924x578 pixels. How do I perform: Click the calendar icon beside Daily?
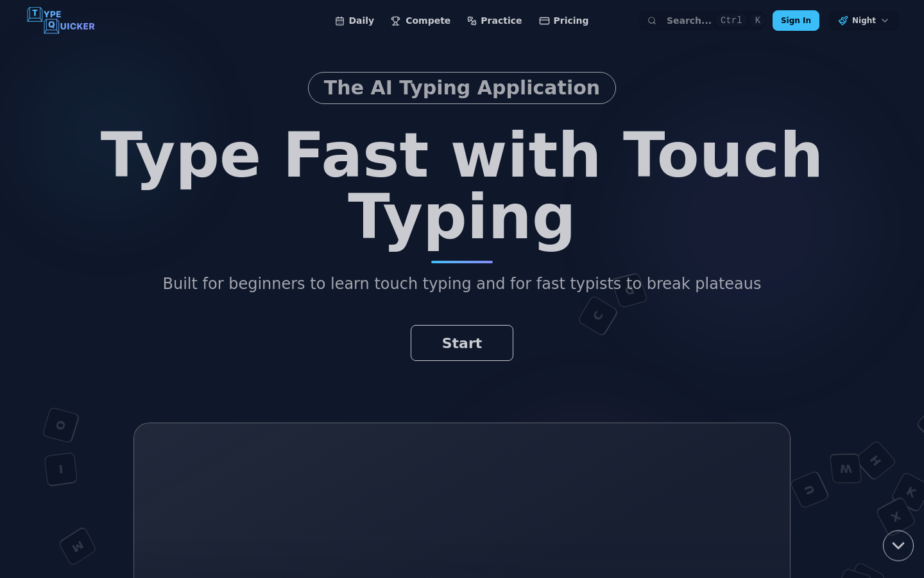click(340, 21)
